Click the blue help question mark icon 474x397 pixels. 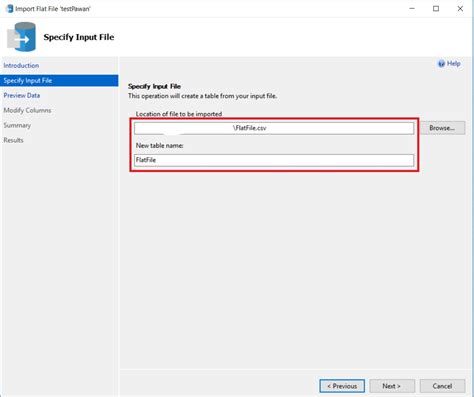click(x=441, y=64)
